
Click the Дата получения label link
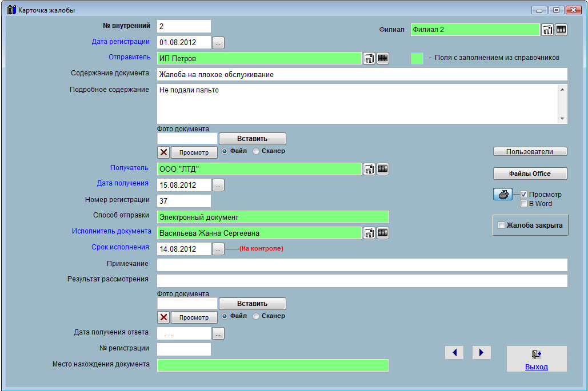(123, 183)
